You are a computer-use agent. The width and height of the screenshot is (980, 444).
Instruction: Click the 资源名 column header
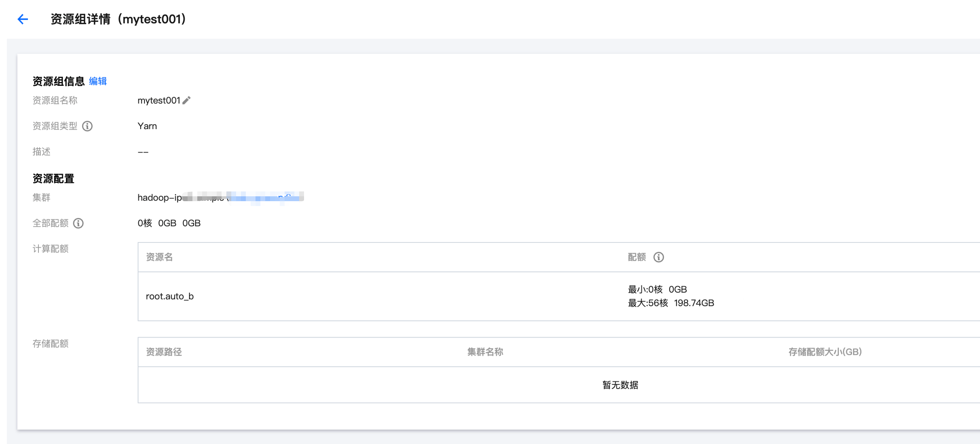click(x=159, y=257)
